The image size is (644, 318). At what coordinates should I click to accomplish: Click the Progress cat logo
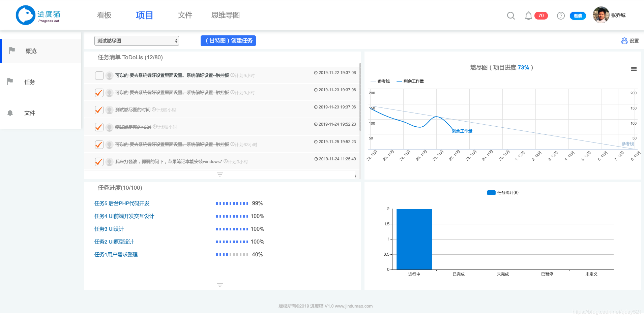pyautogui.click(x=38, y=15)
